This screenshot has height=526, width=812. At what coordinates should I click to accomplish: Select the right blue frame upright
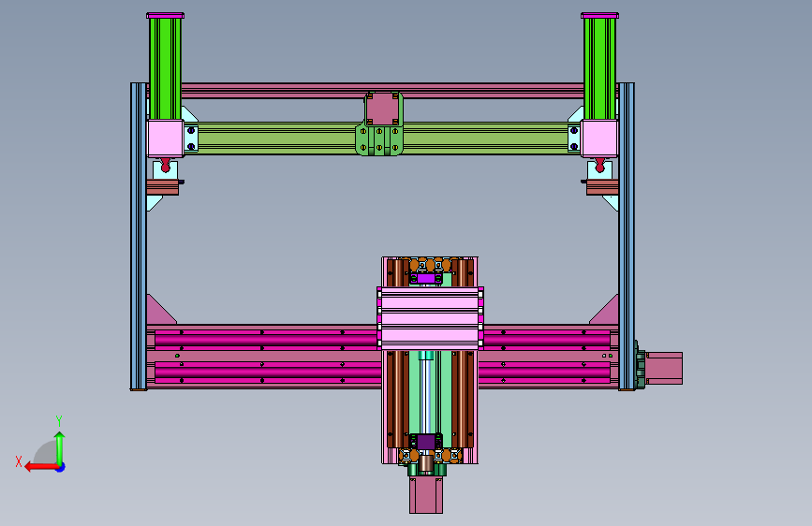[626, 236]
